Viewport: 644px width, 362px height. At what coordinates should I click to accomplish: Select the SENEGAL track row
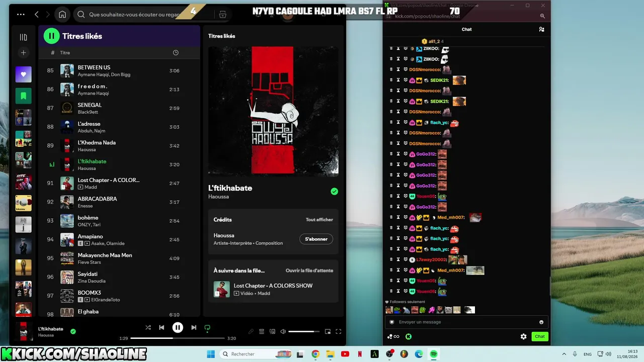[119, 108]
